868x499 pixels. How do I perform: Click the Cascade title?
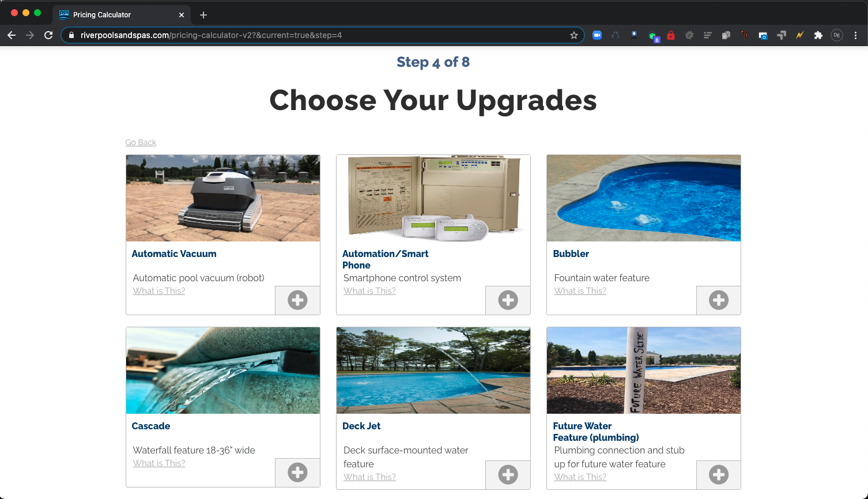pyautogui.click(x=151, y=426)
